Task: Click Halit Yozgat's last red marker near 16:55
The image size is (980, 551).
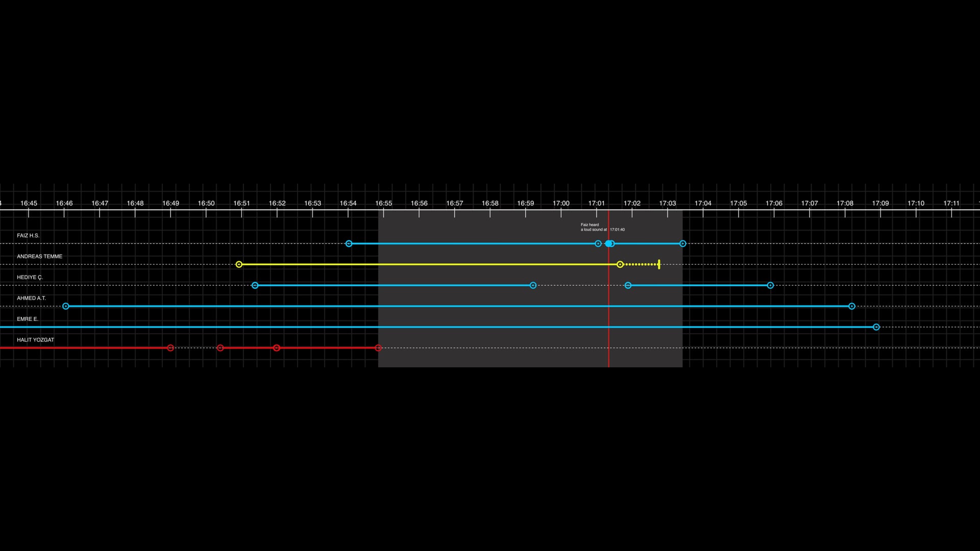Action: [x=378, y=348]
